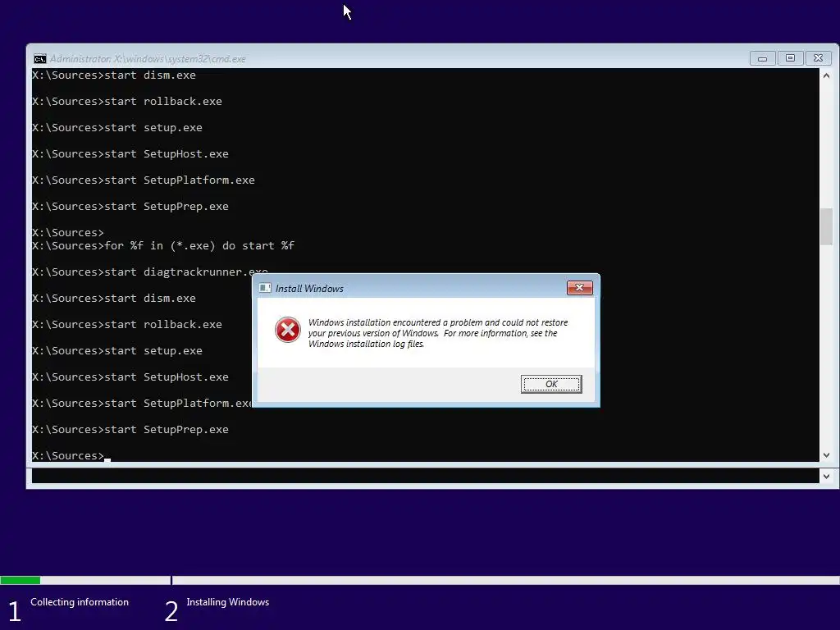This screenshot has width=840, height=630.
Task: Click the cmd window title text
Action: coord(148,59)
